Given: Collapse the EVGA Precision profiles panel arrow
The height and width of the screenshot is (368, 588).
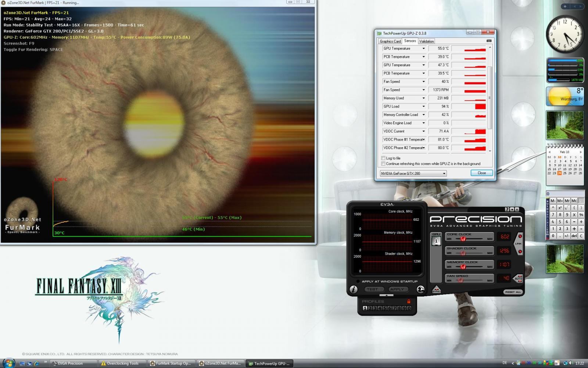Looking at the screenshot, I should point(387,296).
